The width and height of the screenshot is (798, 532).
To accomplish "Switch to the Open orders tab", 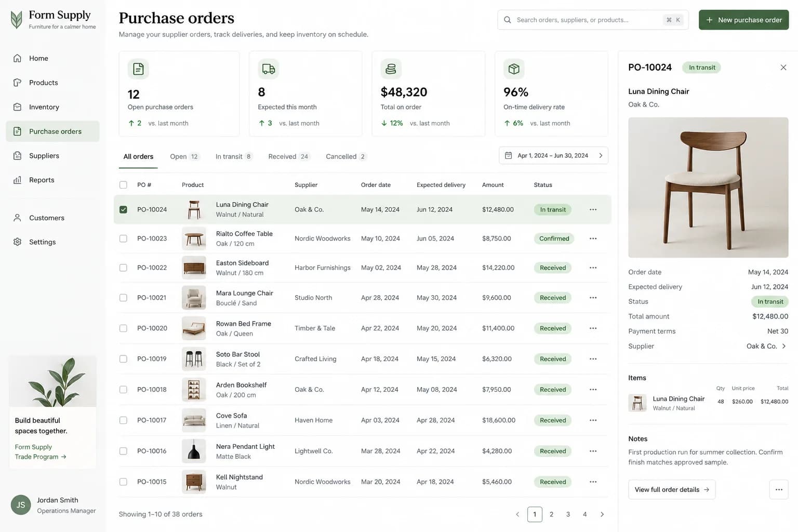I will point(184,156).
